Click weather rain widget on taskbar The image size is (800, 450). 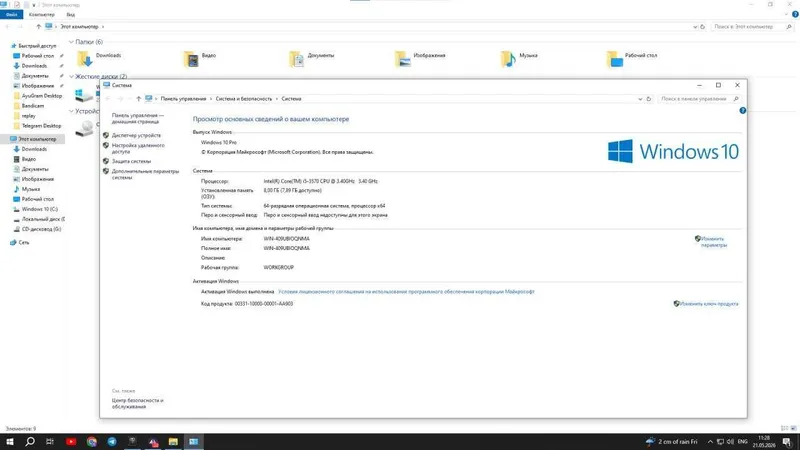pyautogui.click(x=671, y=442)
